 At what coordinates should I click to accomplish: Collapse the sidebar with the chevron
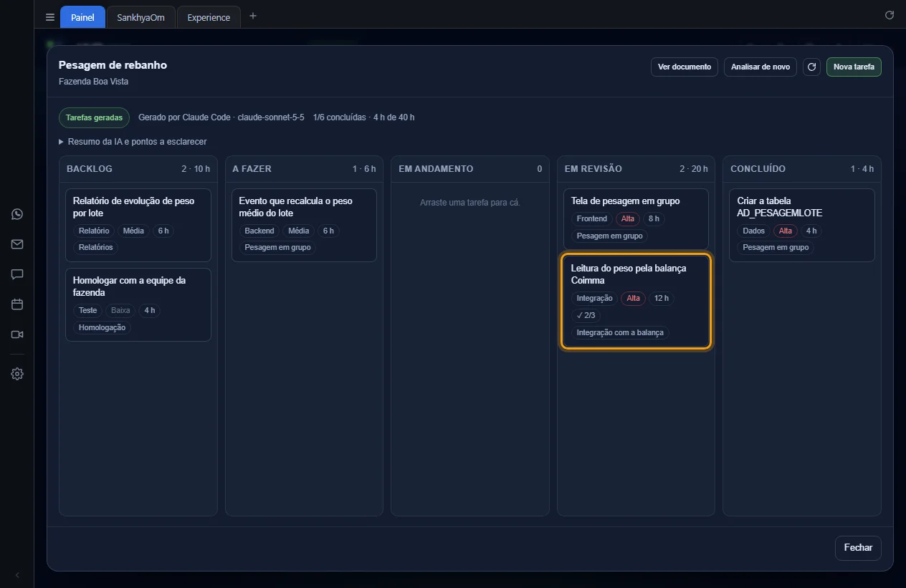click(17, 575)
